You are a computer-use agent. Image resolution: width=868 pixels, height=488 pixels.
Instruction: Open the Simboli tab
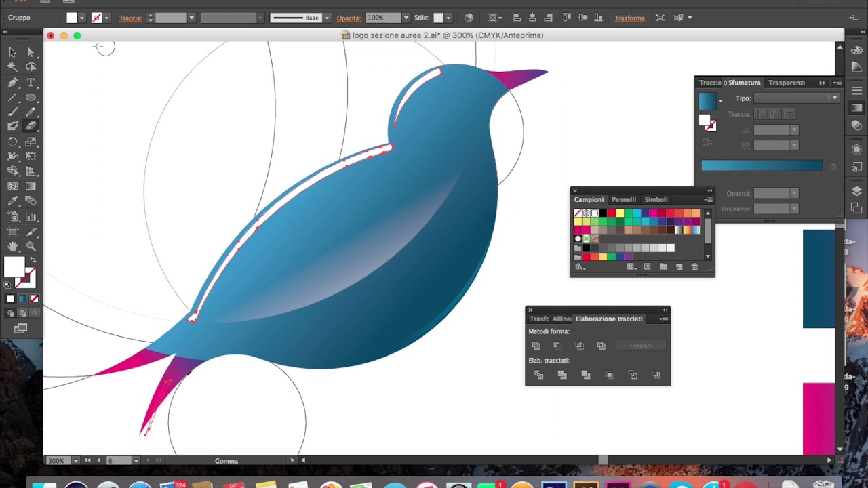[x=656, y=199]
